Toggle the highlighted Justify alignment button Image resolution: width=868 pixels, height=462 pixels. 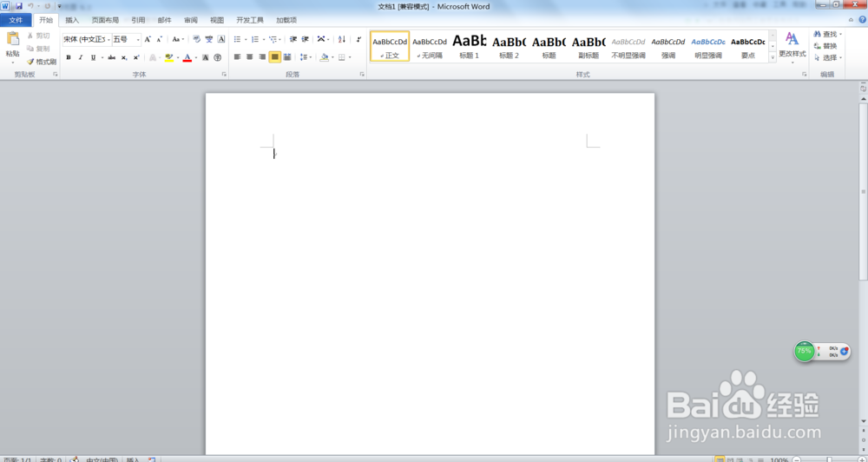point(274,57)
